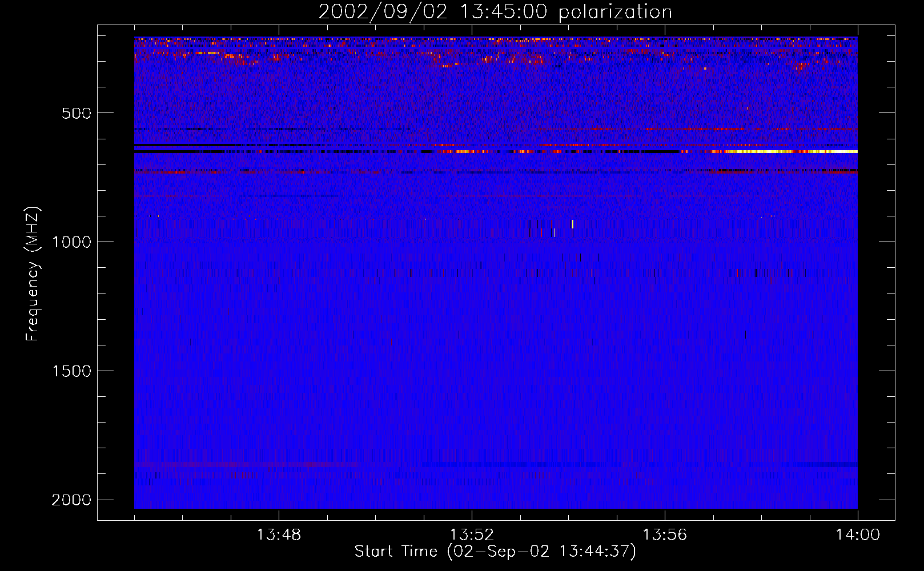Viewport: 924px width, 571px height.
Task: Click the yellow burst spike near 13:54
Action: [x=572, y=224]
